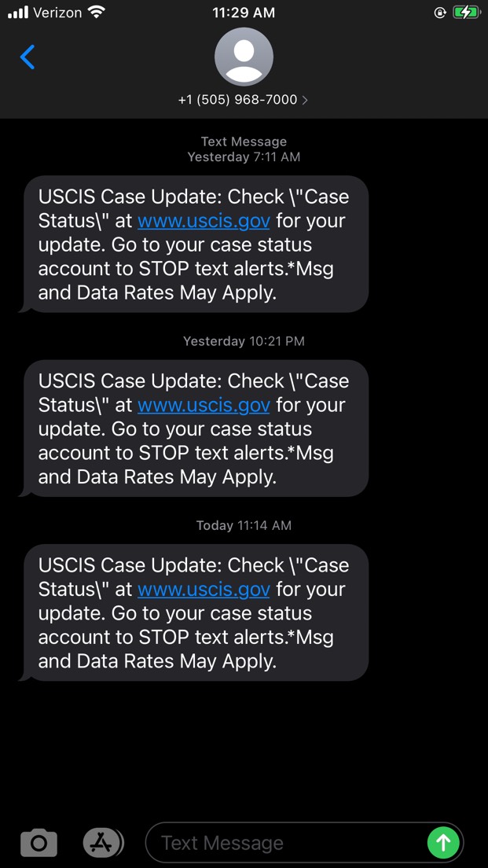
Task: Tap Yesterday 7:11 AM timestamp label
Action: pos(244,156)
